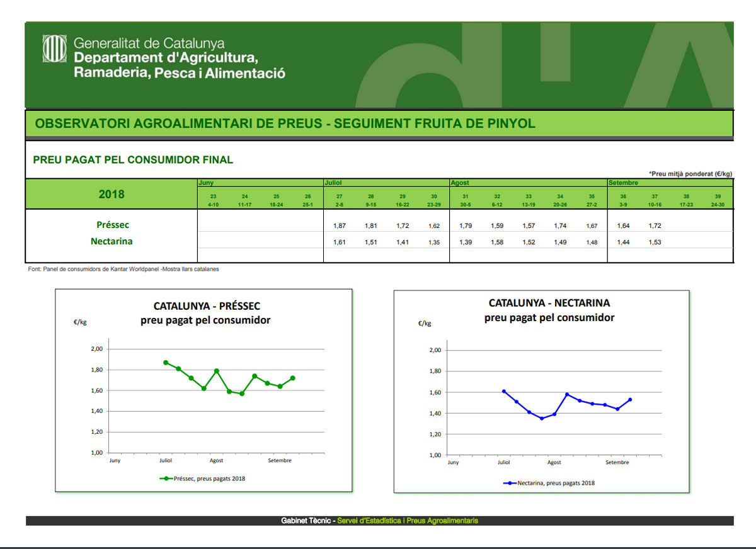Click the lowest data point on the Nectarina line

[x=542, y=418]
